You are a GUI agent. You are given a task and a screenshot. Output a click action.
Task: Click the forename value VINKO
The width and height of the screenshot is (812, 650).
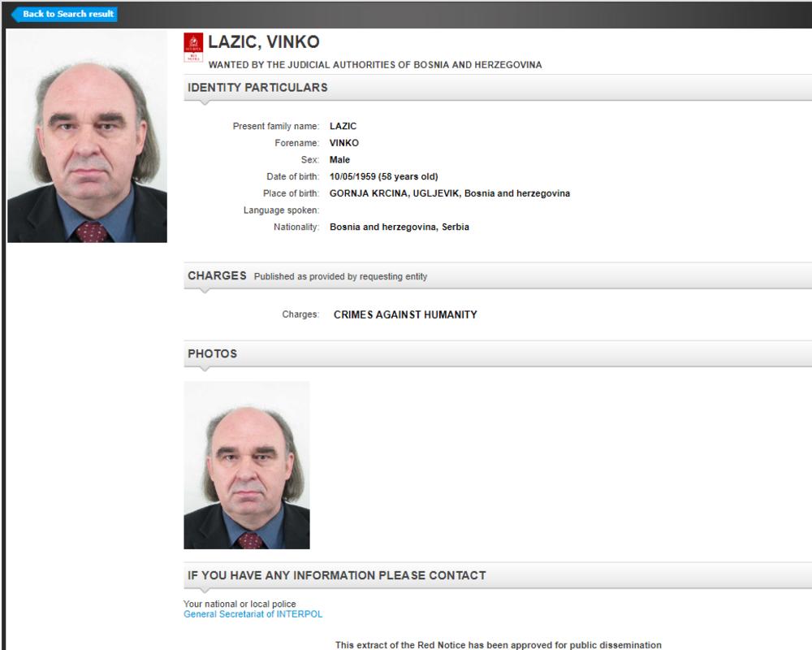(343, 143)
